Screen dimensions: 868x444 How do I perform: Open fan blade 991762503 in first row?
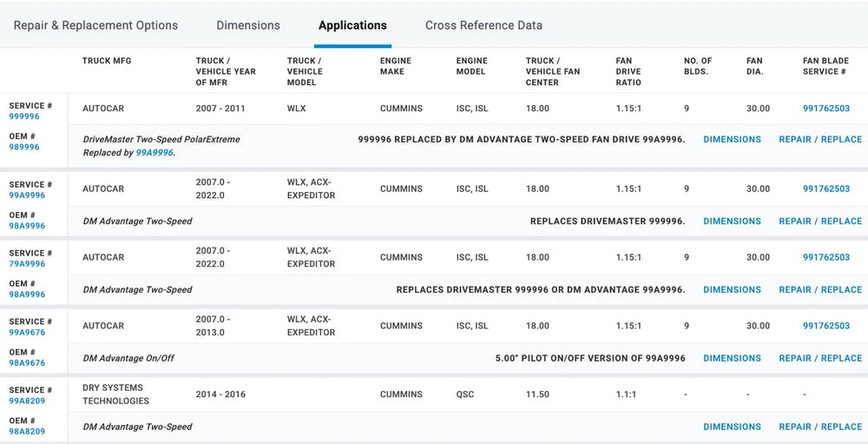click(825, 109)
